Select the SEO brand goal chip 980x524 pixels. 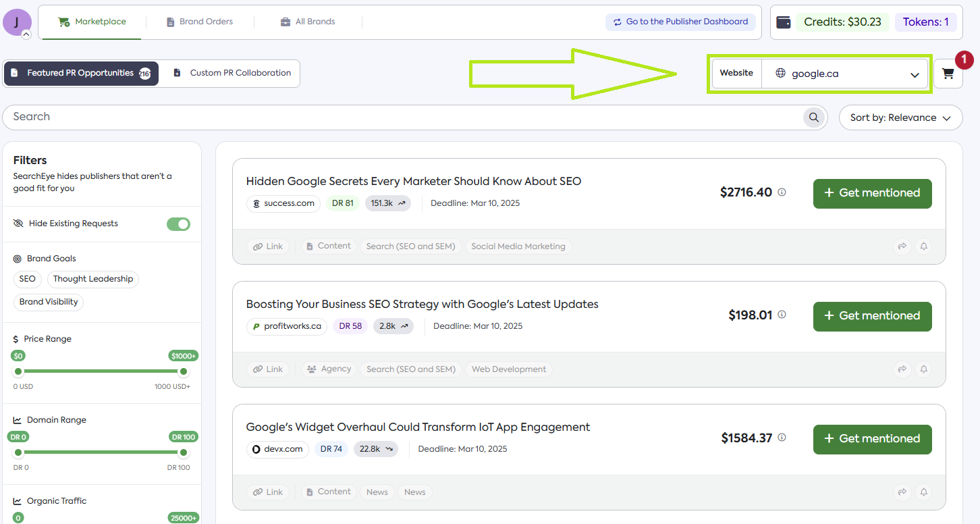point(28,279)
